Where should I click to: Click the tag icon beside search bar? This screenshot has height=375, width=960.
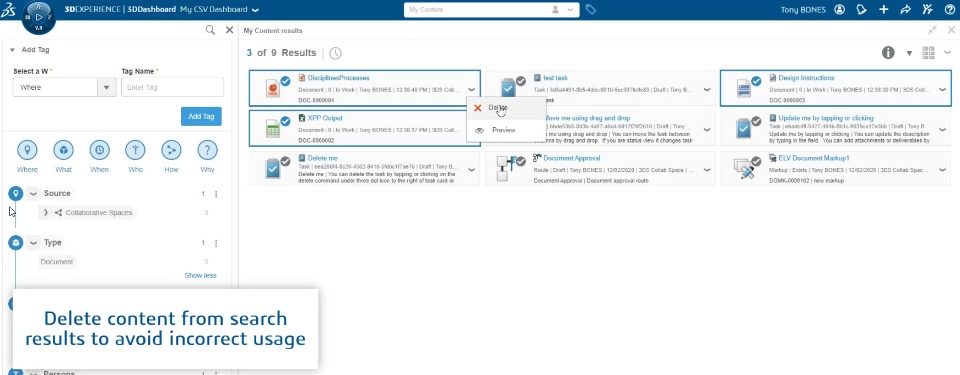coord(590,9)
